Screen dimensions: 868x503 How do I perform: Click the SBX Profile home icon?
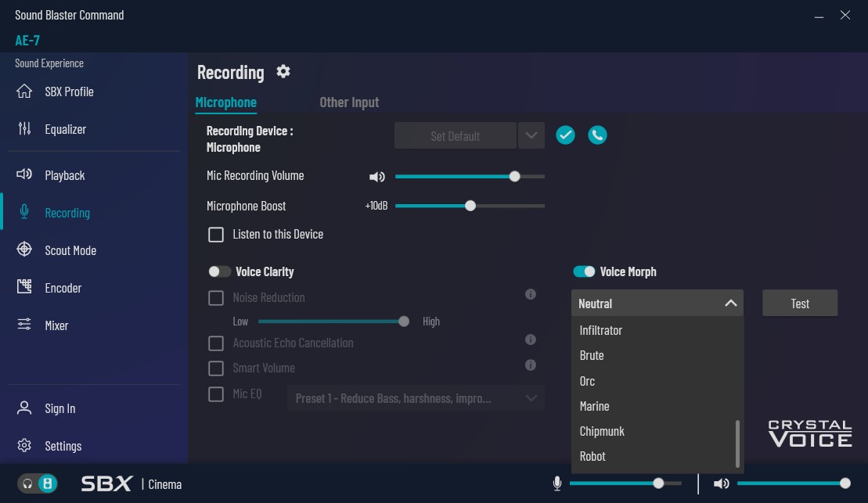coord(24,92)
